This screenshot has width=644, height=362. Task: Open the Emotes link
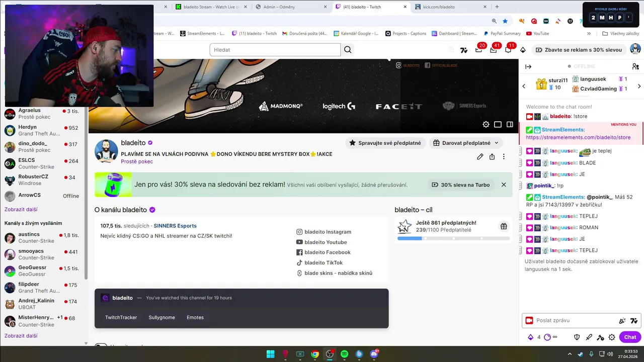pyautogui.click(x=195, y=317)
